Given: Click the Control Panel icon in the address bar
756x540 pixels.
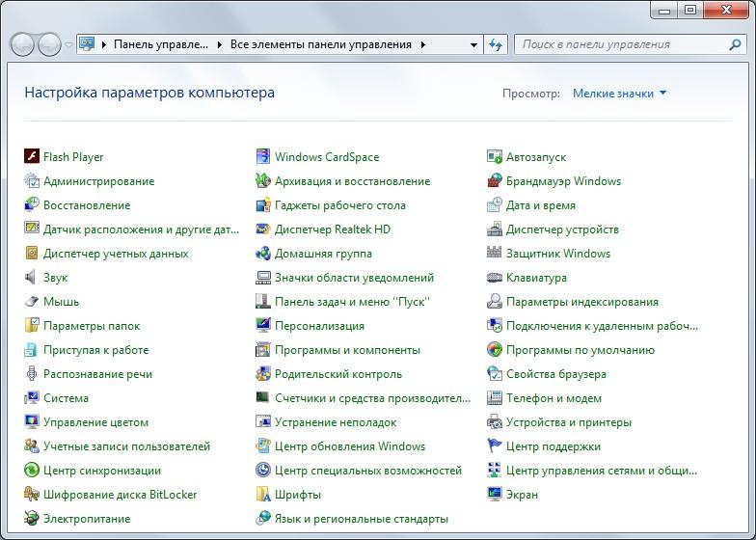Looking at the screenshot, I should 87,44.
